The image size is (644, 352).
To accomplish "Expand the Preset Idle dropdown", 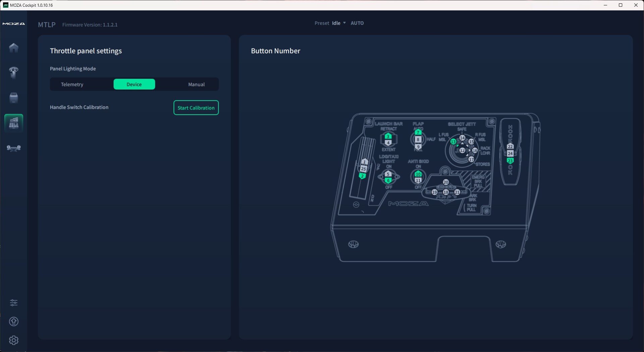I will coord(336,23).
